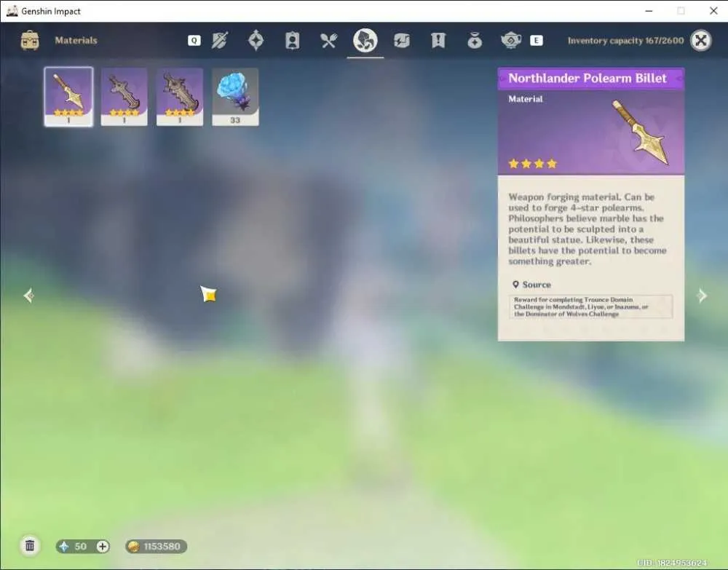Click the backpack inventory icon
Image resolution: width=728 pixels, height=570 pixels.
point(30,41)
